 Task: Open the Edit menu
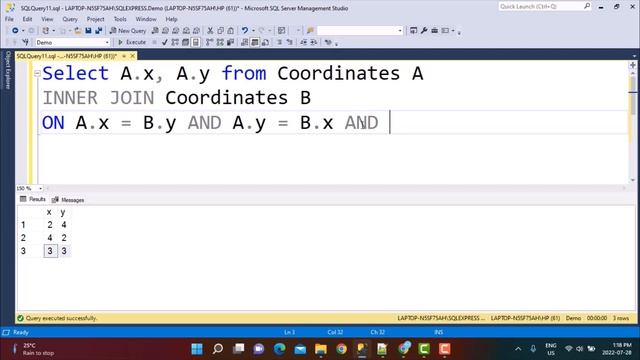(27, 19)
